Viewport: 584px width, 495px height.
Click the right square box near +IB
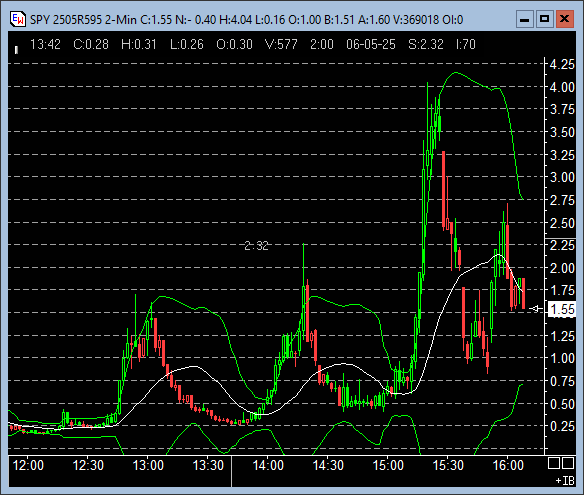click(568, 463)
